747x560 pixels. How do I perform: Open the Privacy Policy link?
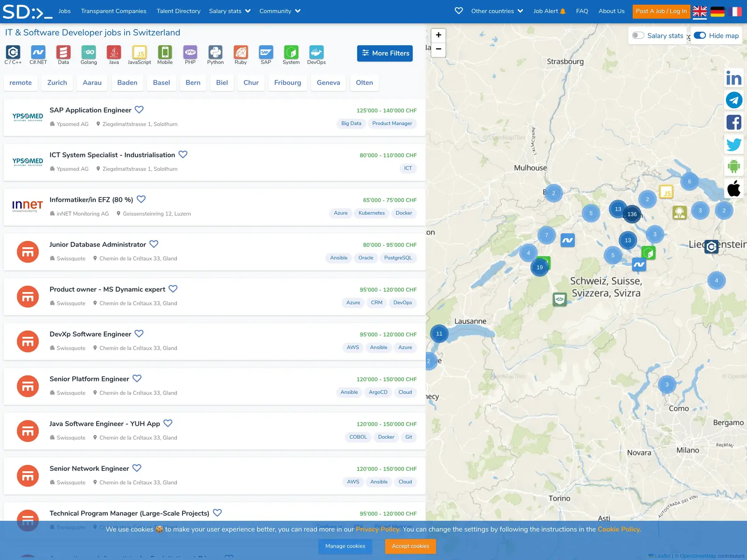point(378,529)
